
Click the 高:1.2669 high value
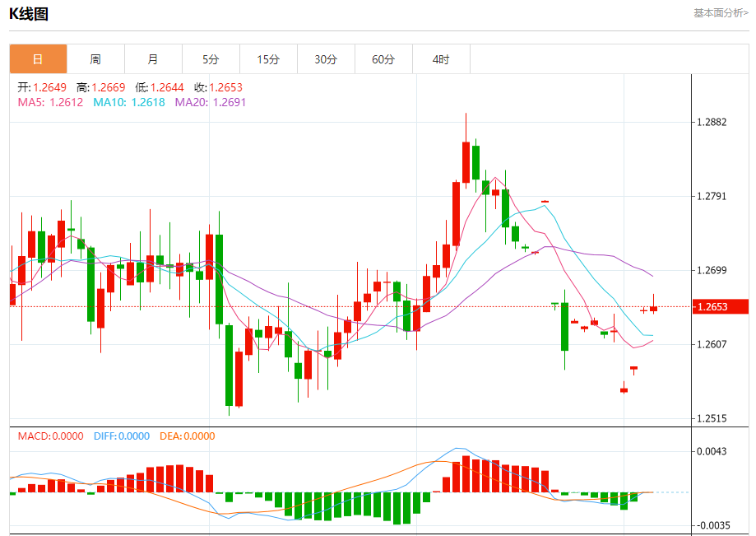(100, 87)
